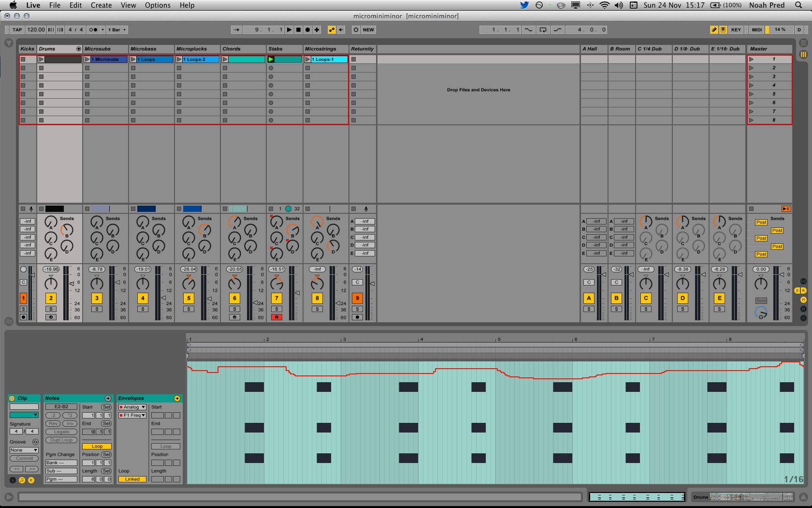Viewport: 812px width, 508px height.
Task: Click the Re-enable Automation arrow button
Action: (341, 30)
